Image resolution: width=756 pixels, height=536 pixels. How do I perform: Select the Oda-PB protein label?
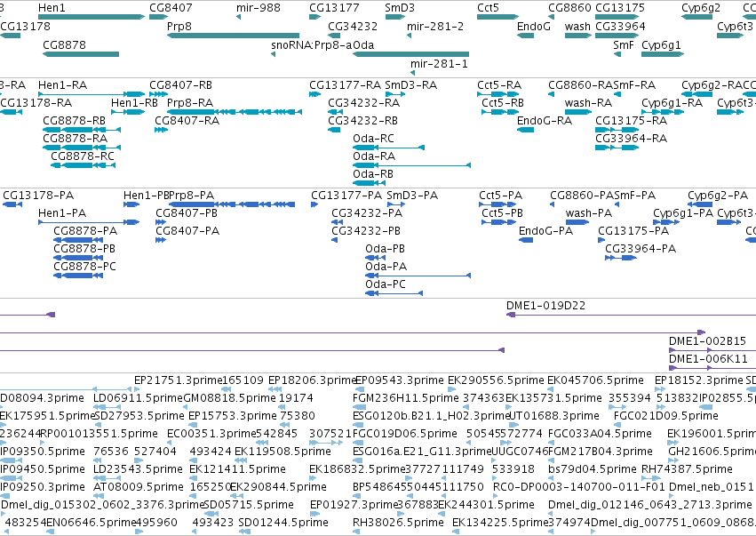pos(385,249)
